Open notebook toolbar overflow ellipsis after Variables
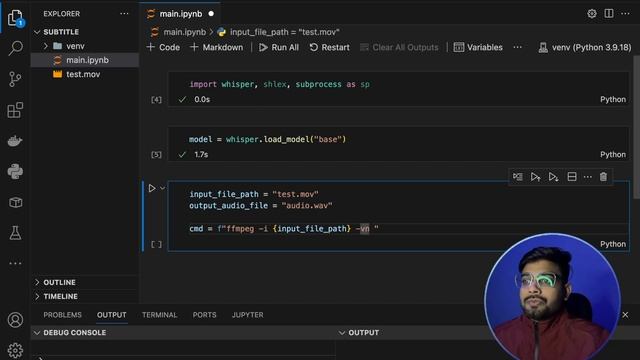This screenshot has width=640, height=360. [518, 47]
